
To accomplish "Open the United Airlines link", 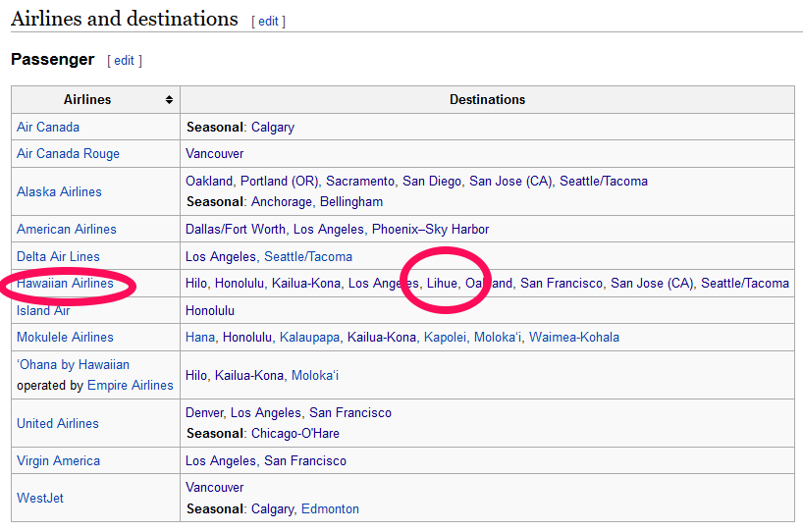I will click(x=58, y=423).
